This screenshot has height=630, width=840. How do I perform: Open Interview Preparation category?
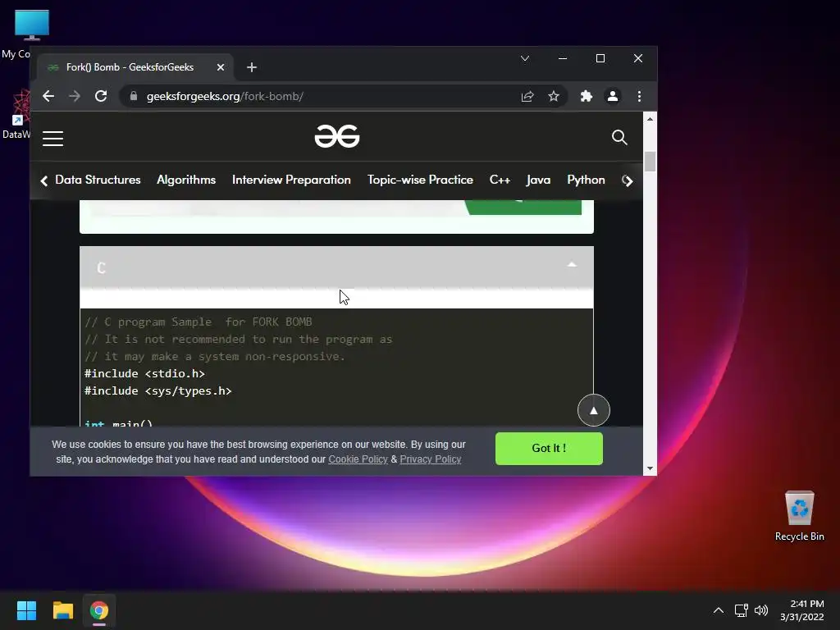pos(291,180)
